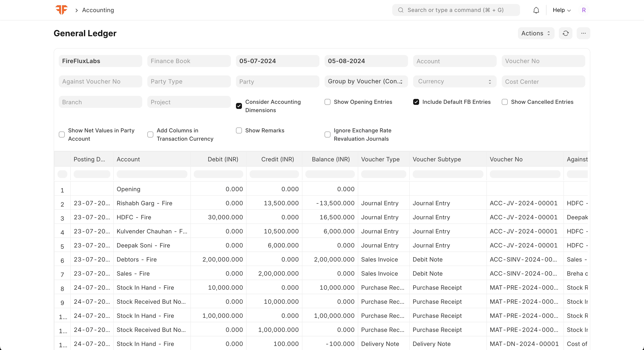Image resolution: width=644 pixels, height=350 pixels.
Task: Click the breadcrumb chevron before Accounting
Action: click(76, 10)
